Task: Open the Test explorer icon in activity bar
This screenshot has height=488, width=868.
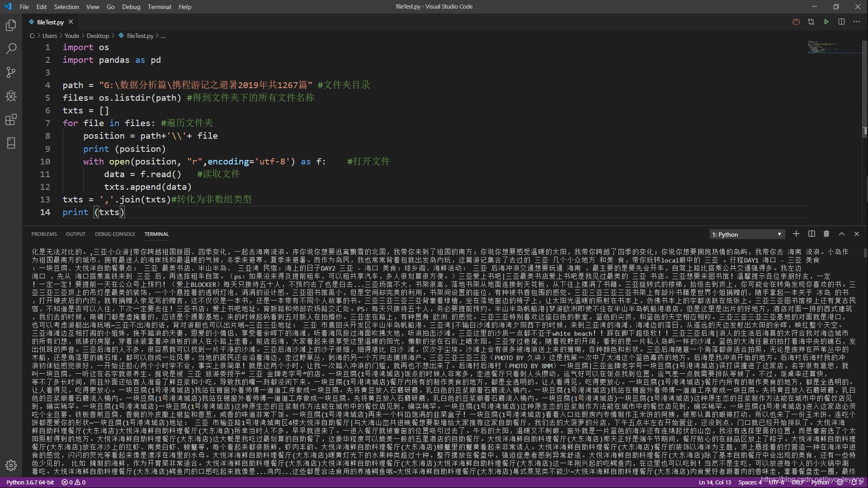Action: pos(11,143)
